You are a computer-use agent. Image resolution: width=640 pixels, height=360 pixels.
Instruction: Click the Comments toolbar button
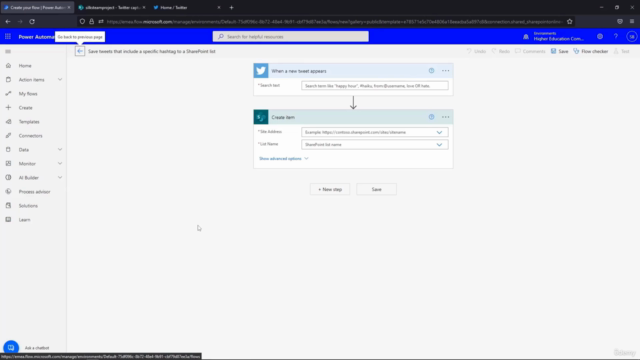(530, 51)
